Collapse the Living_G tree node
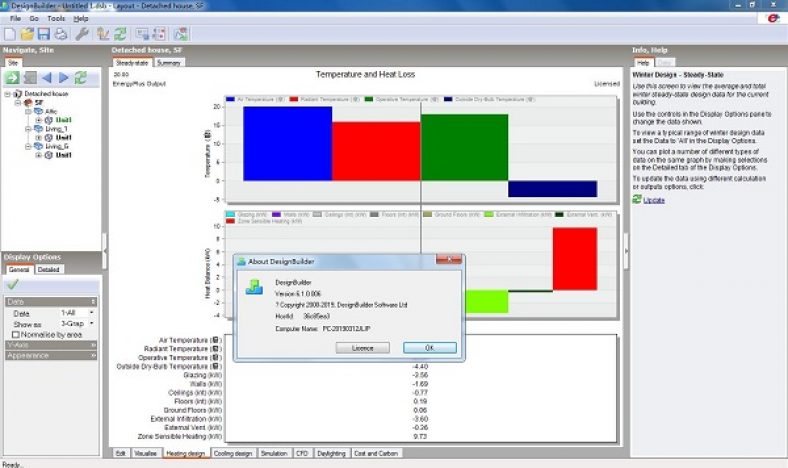The width and height of the screenshot is (788, 468). tap(28, 147)
